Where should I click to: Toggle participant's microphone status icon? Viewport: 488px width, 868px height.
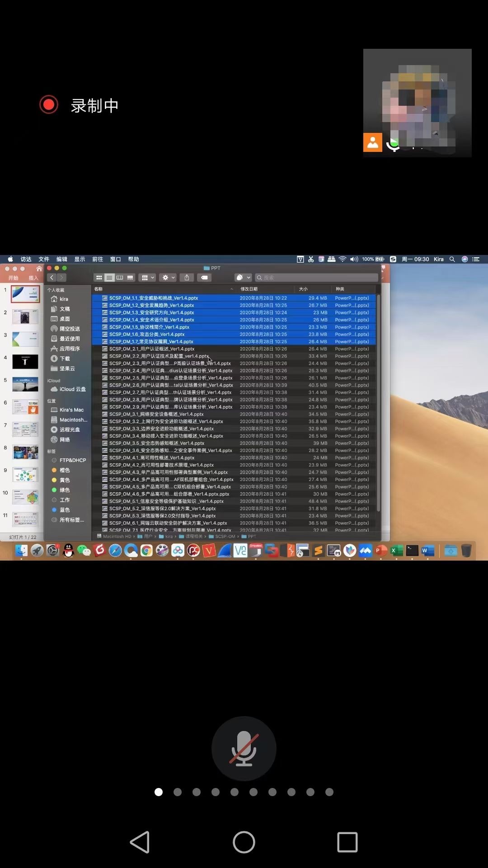394,143
